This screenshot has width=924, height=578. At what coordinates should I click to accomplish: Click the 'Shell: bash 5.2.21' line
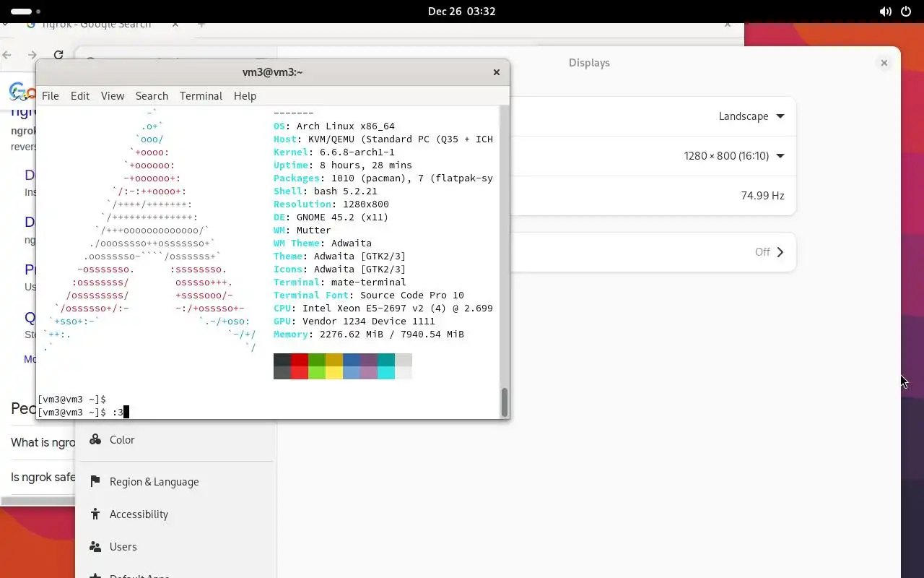326,191
